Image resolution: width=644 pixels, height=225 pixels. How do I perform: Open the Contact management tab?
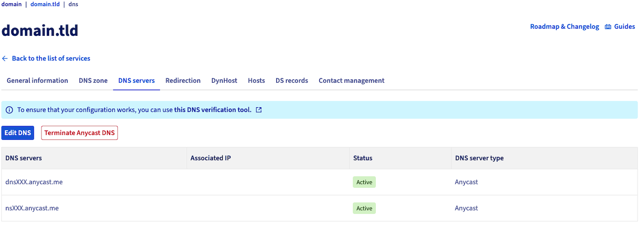pos(351,81)
